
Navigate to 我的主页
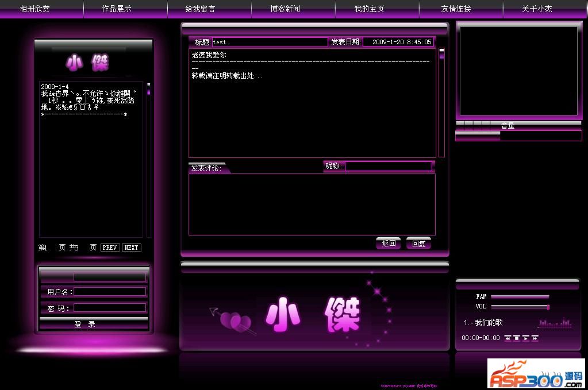pos(369,9)
